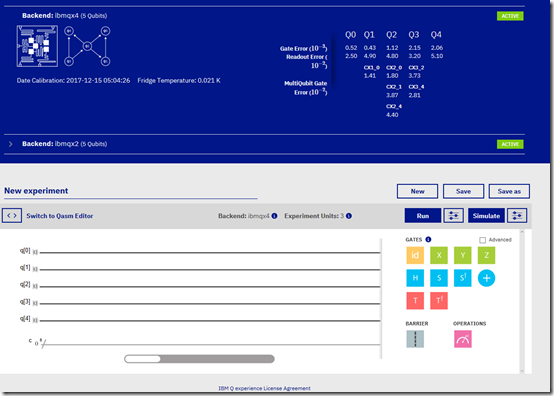This screenshot has height=396, width=554.
Task: Enable the Advanced gates checkbox
Action: (482, 240)
